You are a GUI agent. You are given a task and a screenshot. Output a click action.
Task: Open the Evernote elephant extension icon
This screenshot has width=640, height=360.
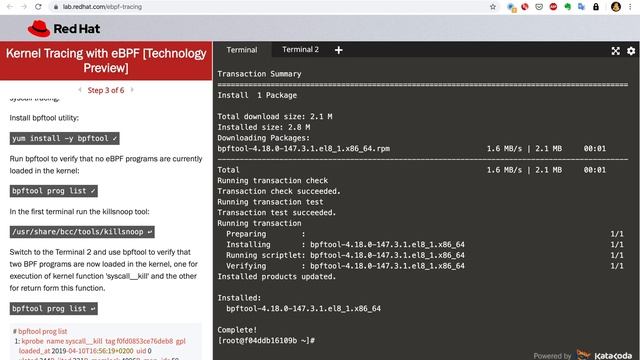[567, 7]
